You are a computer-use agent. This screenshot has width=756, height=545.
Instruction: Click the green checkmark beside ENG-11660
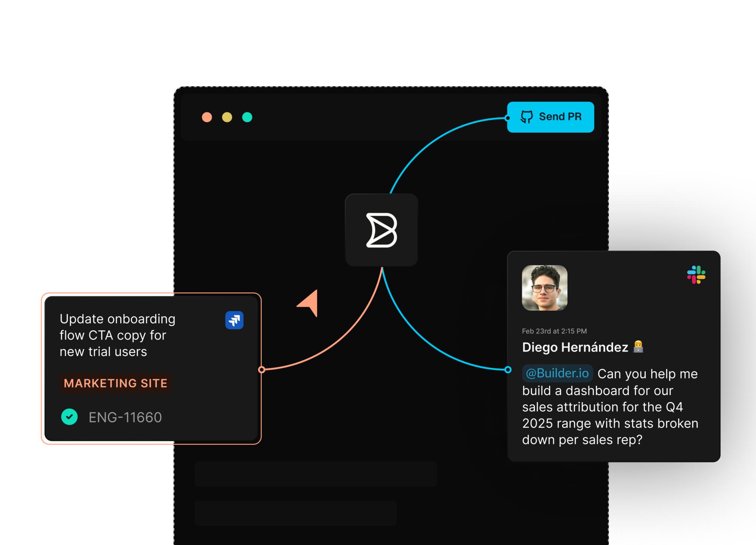70,417
